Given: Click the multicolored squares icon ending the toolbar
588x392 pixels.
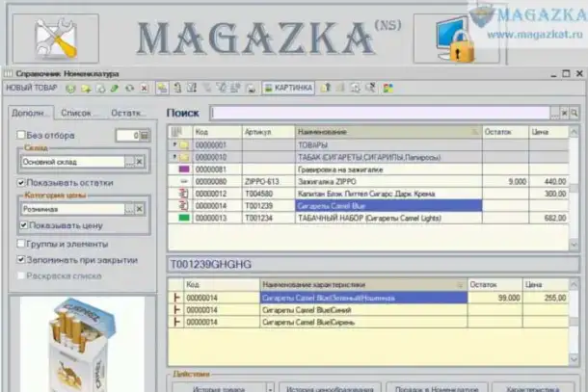Looking at the screenshot, I should point(388,88).
